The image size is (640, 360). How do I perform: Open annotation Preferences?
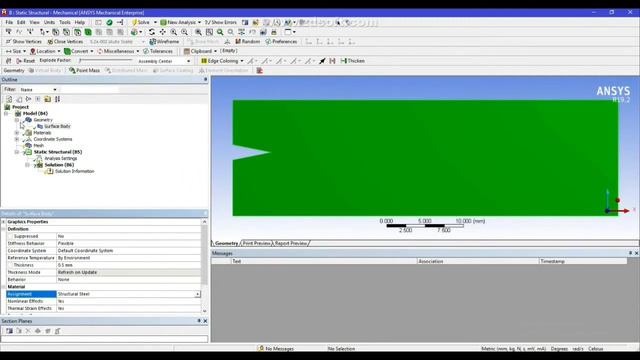pyautogui.click(x=281, y=41)
